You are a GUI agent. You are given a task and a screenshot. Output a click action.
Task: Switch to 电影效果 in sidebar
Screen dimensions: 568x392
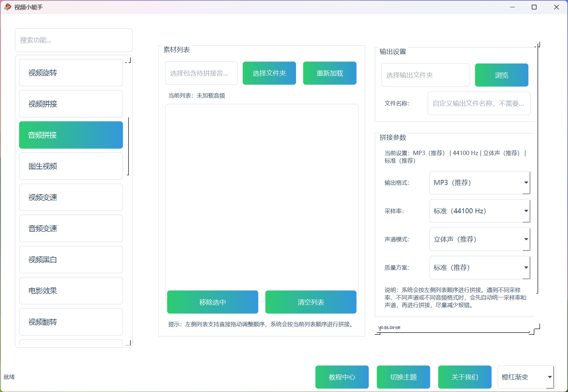pos(71,291)
